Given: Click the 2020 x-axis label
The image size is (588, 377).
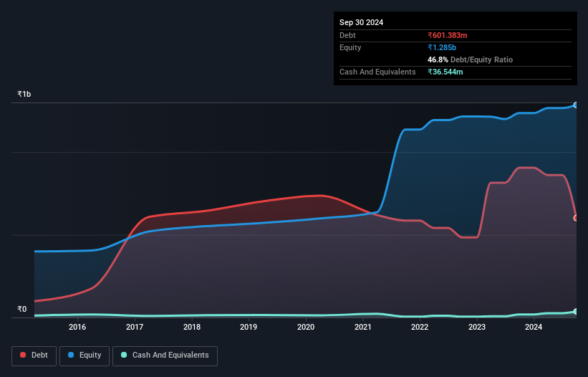Looking at the screenshot, I should pos(306,327).
